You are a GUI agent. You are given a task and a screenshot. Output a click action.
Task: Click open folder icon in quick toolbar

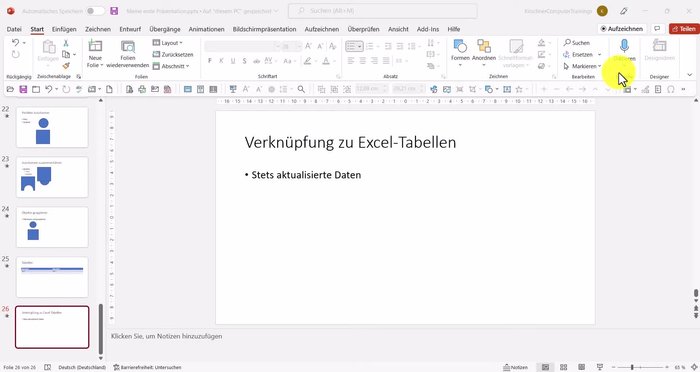(10, 89)
